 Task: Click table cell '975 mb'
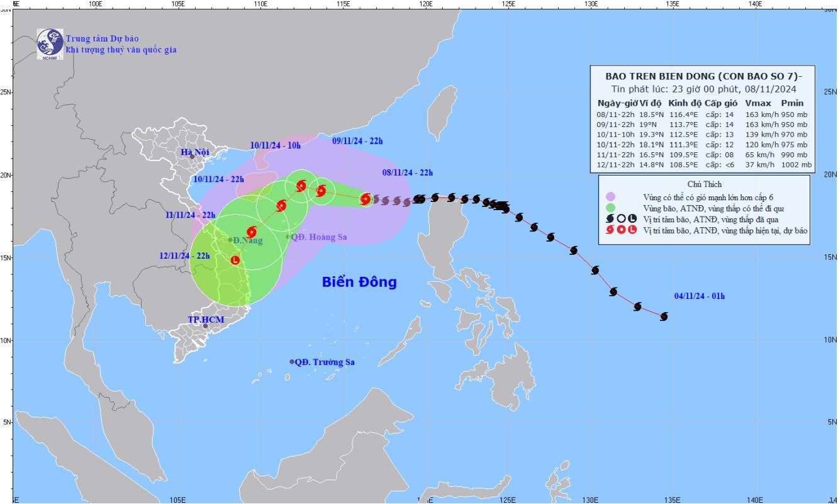(795, 145)
